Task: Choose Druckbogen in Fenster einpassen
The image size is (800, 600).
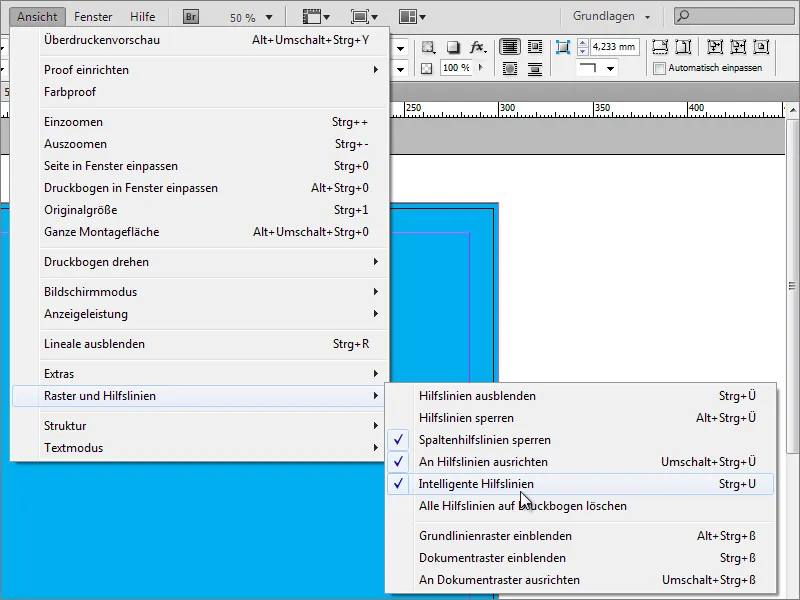Action: click(x=199, y=188)
